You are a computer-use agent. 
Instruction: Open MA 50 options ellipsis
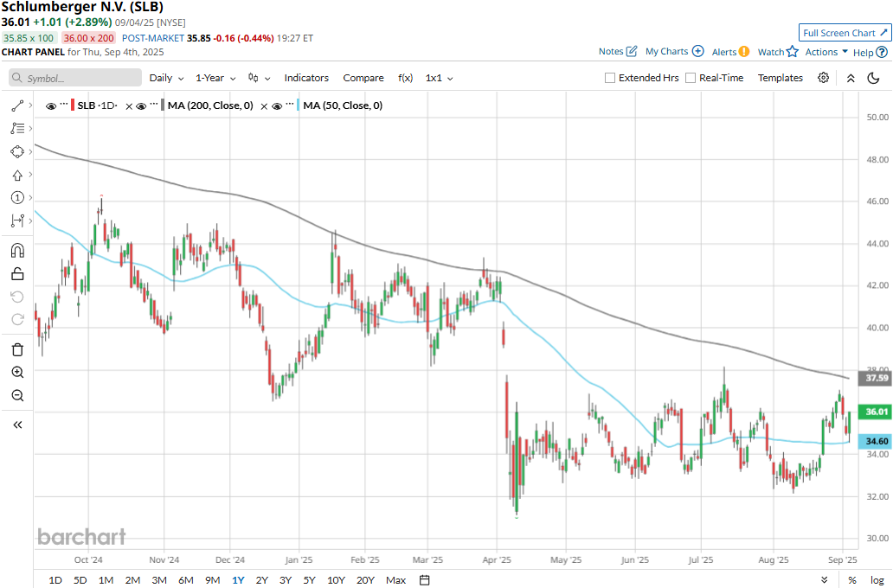pos(290,104)
